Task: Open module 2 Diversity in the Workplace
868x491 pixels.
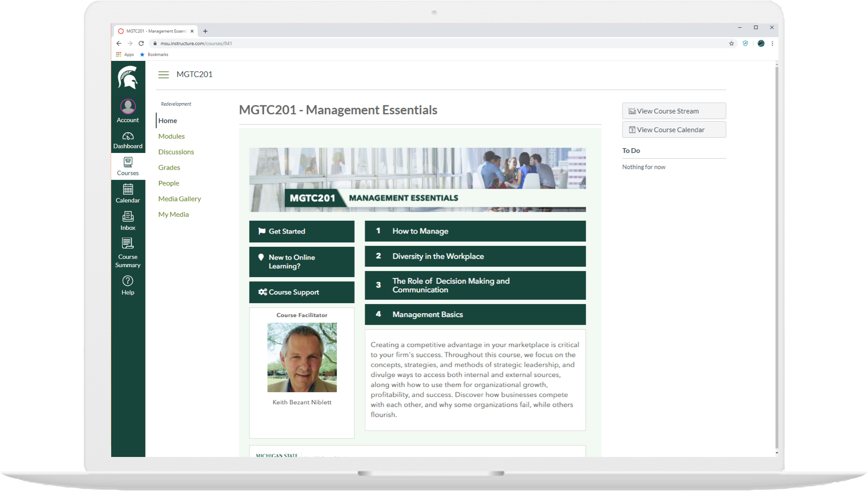Action: [475, 256]
